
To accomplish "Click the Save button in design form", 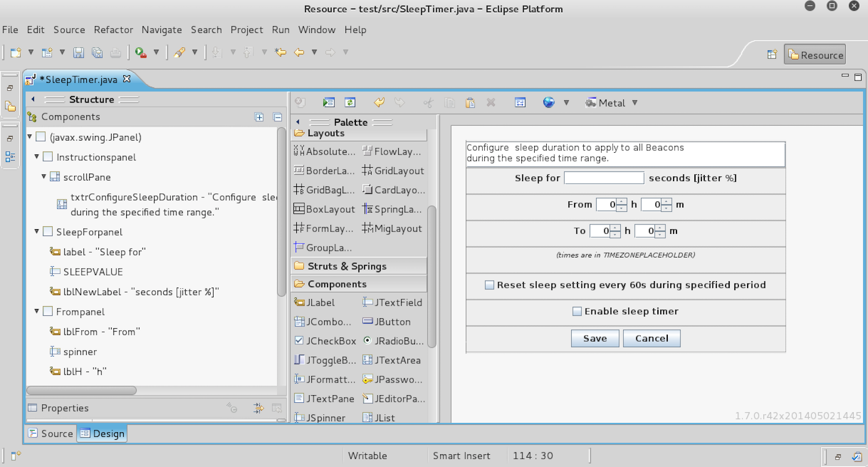I will pos(595,339).
